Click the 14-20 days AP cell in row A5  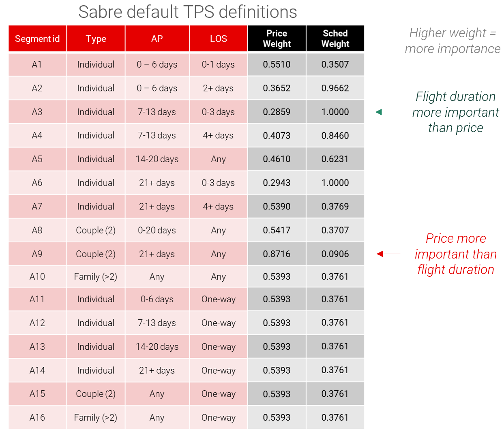tap(157, 159)
